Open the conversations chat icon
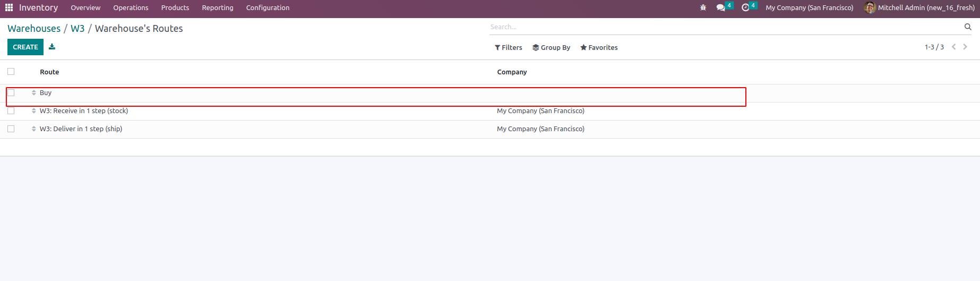 pos(720,7)
